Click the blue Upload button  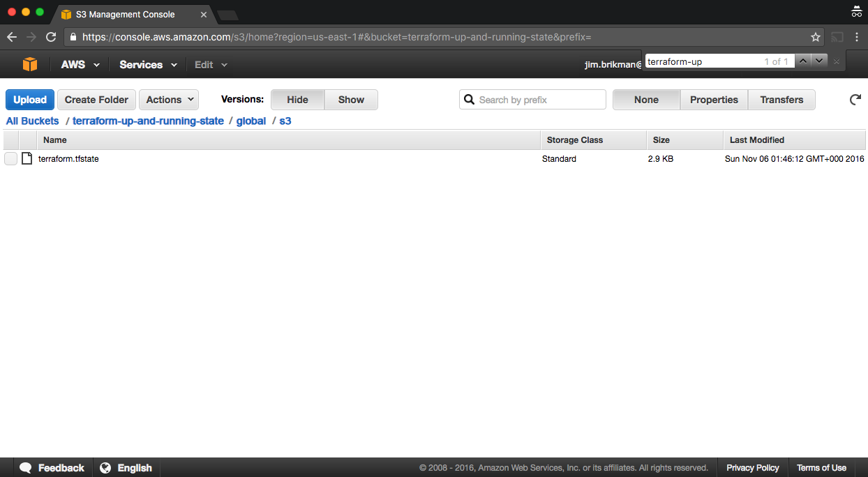point(30,100)
